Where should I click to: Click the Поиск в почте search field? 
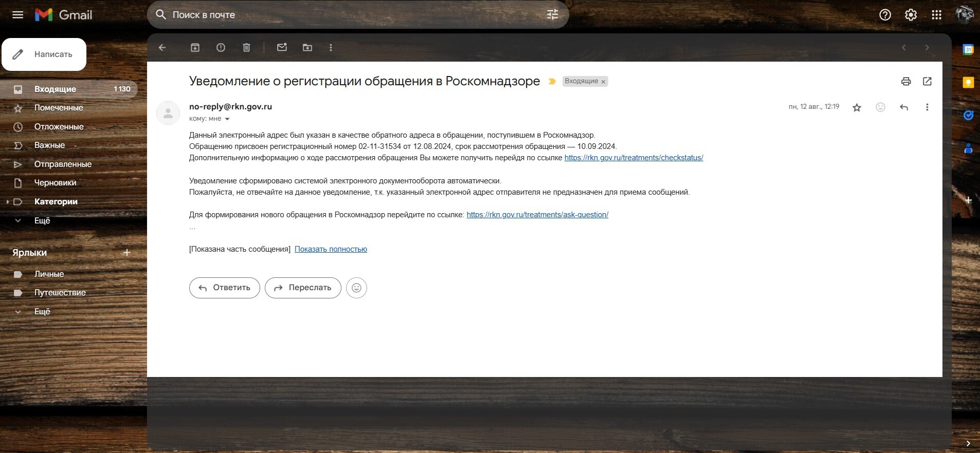(x=350, y=15)
